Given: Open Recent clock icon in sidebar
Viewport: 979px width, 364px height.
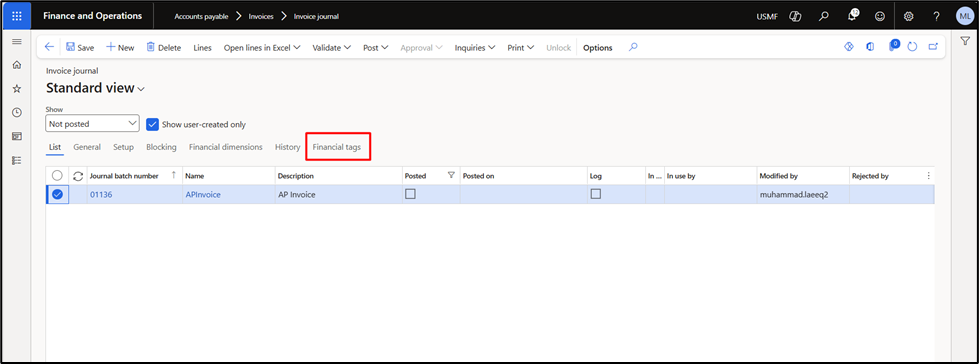Looking at the screenshot, I should click(17, 112).
